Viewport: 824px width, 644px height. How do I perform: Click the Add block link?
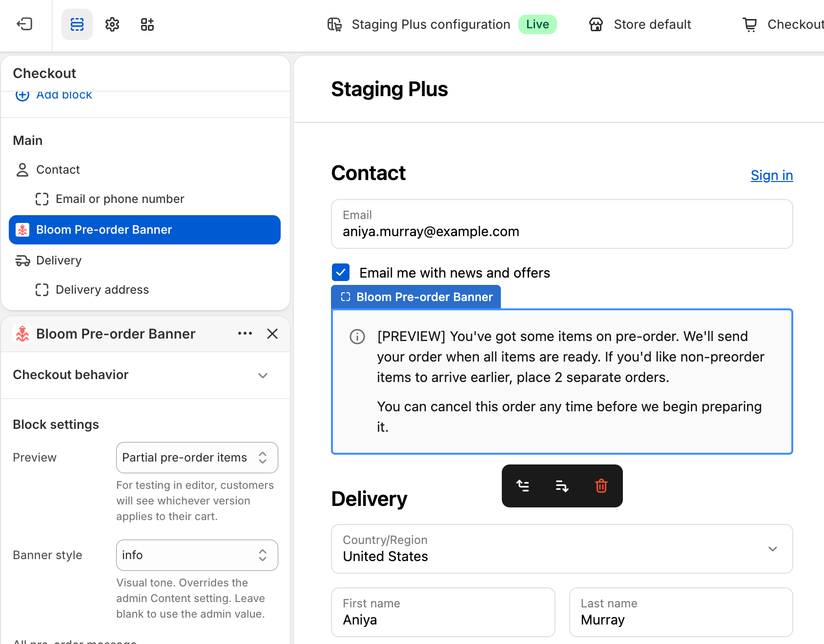(64, 95)
